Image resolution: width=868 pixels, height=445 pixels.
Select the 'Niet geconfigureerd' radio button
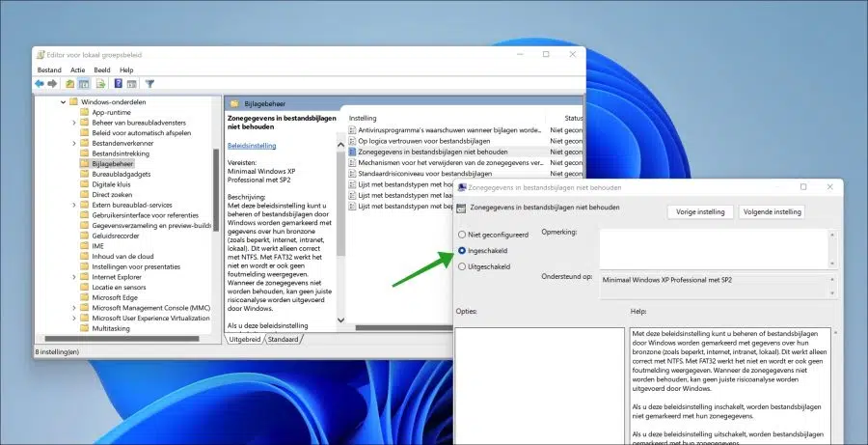click(x=462, y=235)
